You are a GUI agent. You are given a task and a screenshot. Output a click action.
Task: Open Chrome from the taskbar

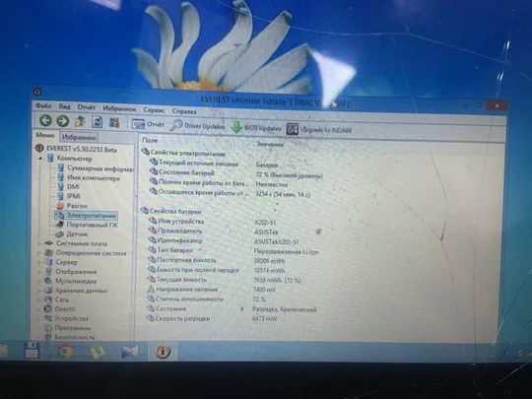(x=65, y=351)
